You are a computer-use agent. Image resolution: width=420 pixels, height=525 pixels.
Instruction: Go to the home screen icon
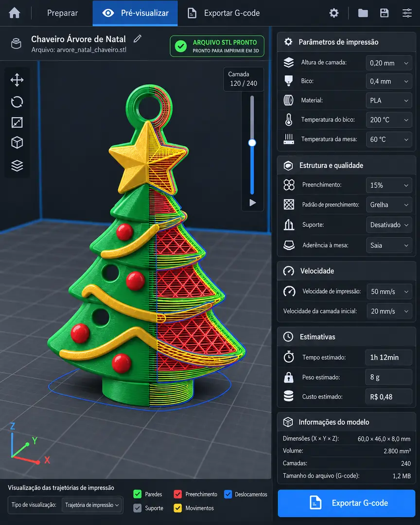tap(15, 13)
